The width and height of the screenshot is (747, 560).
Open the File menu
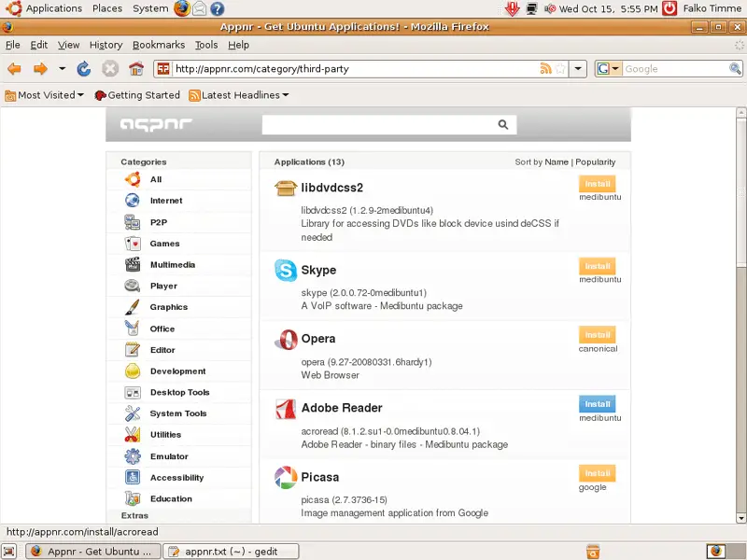click(x=13, y=45)
